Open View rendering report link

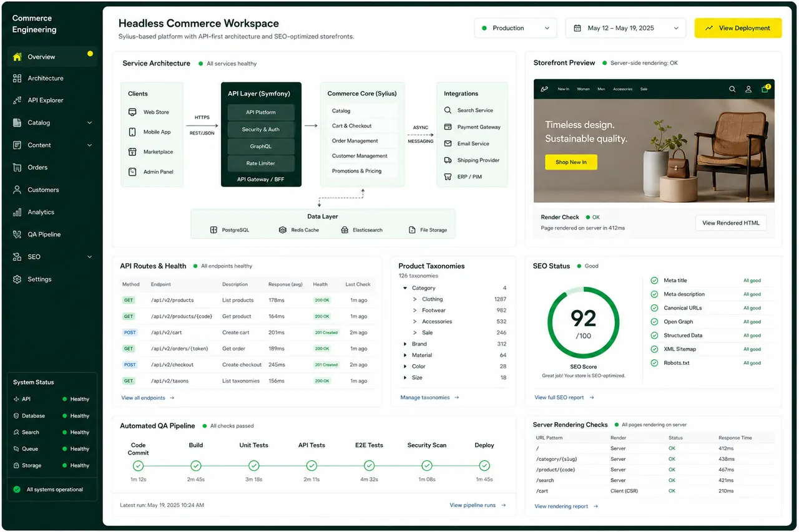pos(566,506)
